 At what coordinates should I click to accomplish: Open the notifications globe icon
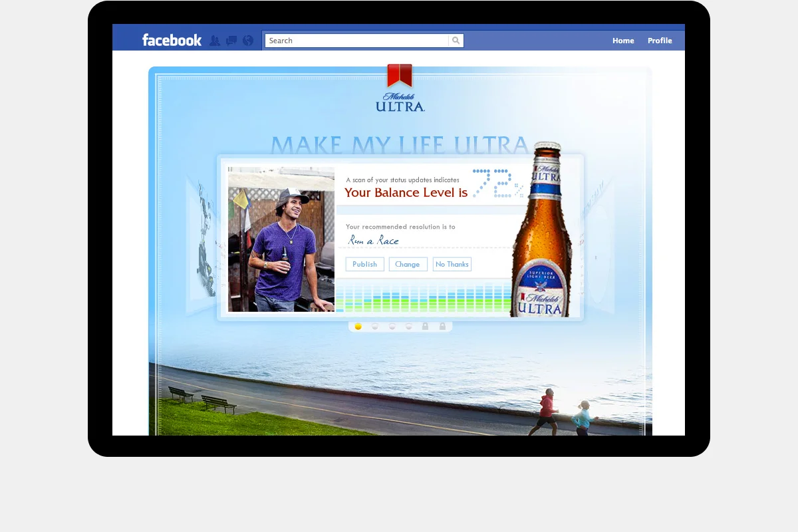point(248,41)
